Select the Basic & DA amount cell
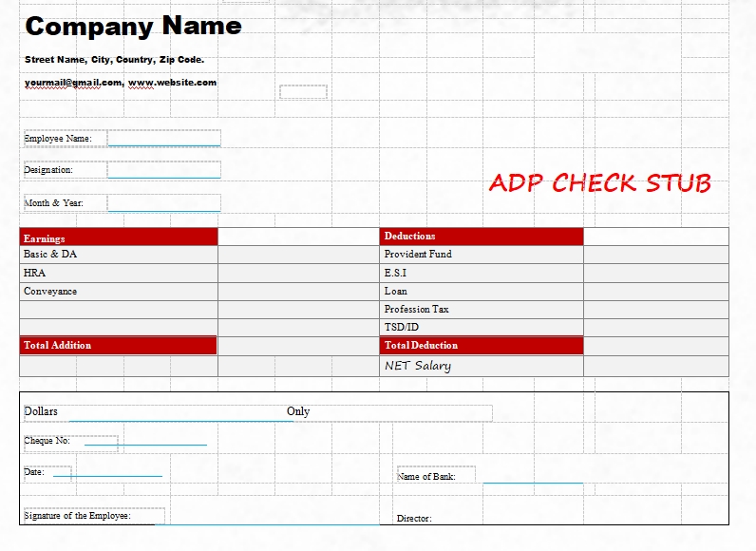The height and width of the screenshot is (551, 756). [297, 255]
